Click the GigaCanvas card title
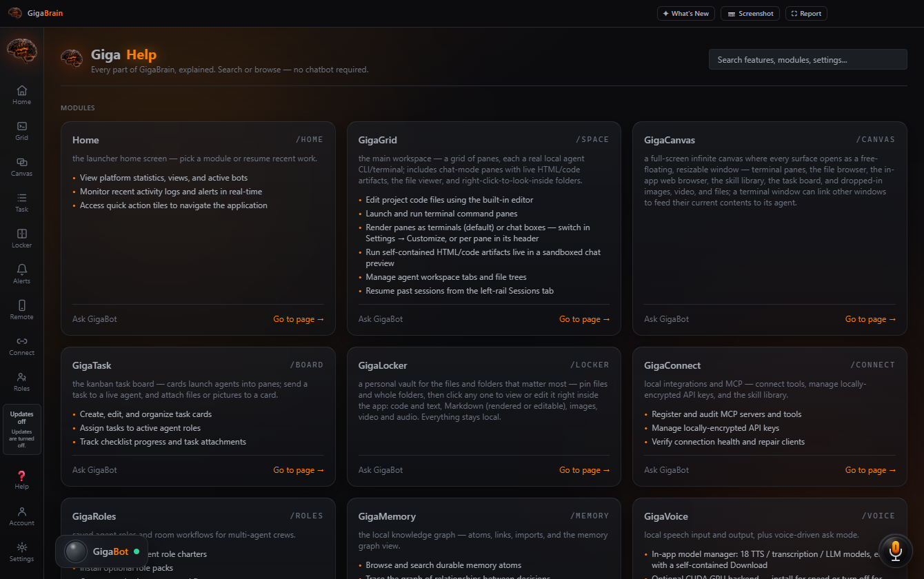Viewport: 924px width, 579px height. pos(670,140)
